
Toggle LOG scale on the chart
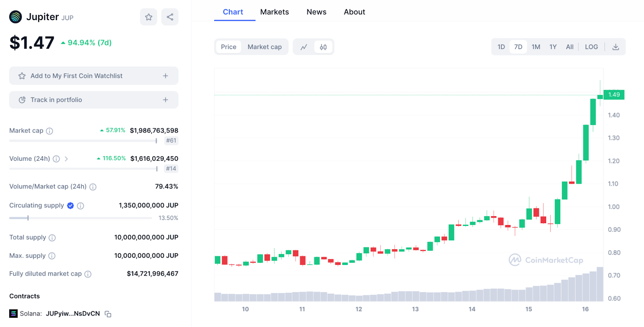[591, 47]
